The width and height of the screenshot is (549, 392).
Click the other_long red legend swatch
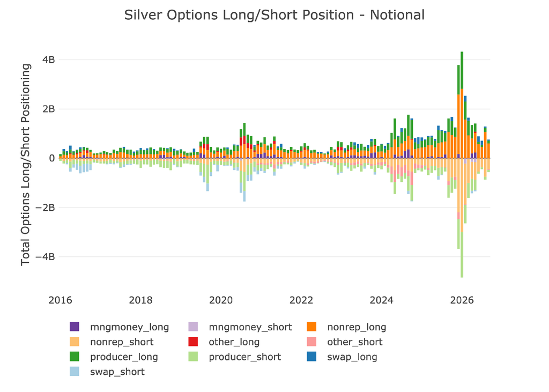point(193,342)
